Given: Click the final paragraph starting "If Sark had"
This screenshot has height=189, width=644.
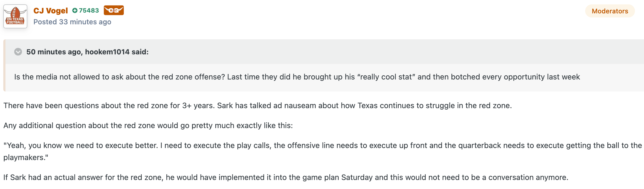Looking at the screenshot, I should tap(286, 178).
